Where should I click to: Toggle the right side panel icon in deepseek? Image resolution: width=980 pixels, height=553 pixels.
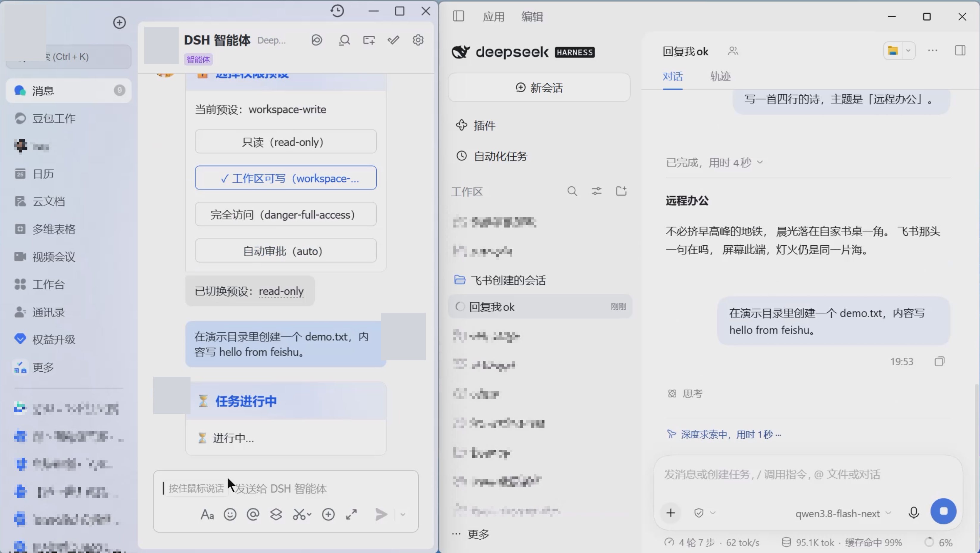[x=960, y=50]
